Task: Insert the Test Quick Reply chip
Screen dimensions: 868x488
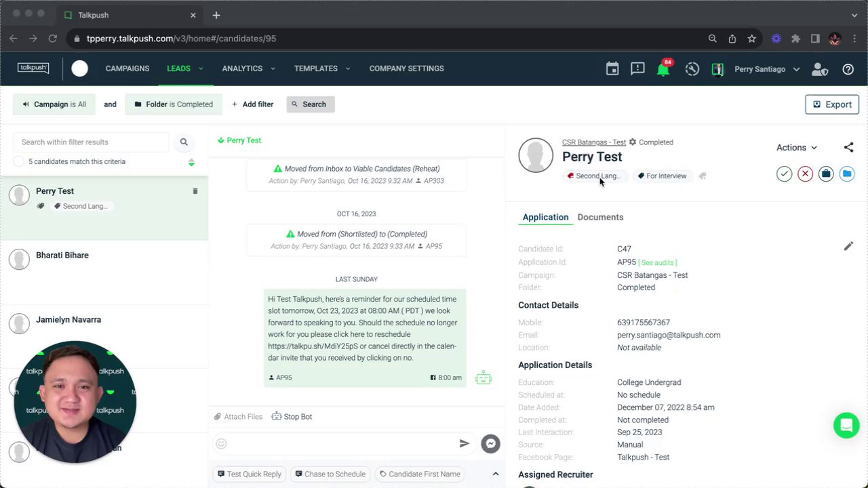Action: [x=249, y=474]
